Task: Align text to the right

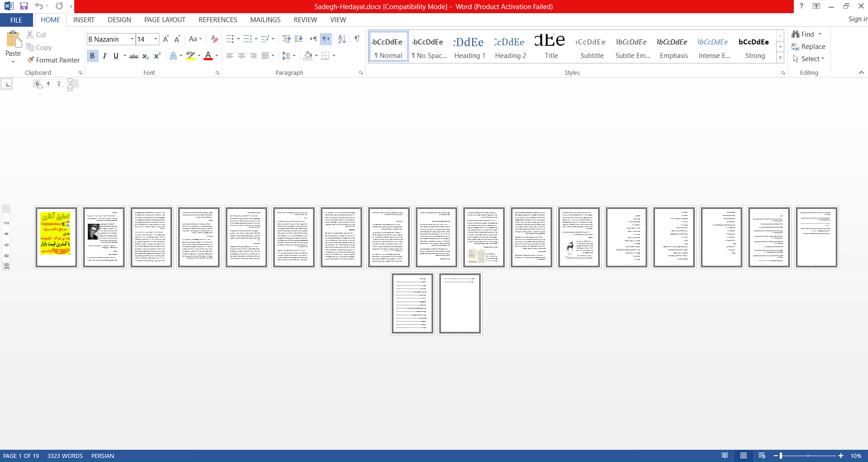Action: coord(253,56)
